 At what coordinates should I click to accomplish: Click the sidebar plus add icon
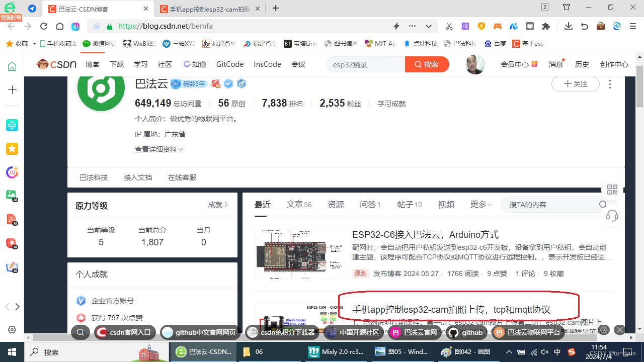pos(12,89)
